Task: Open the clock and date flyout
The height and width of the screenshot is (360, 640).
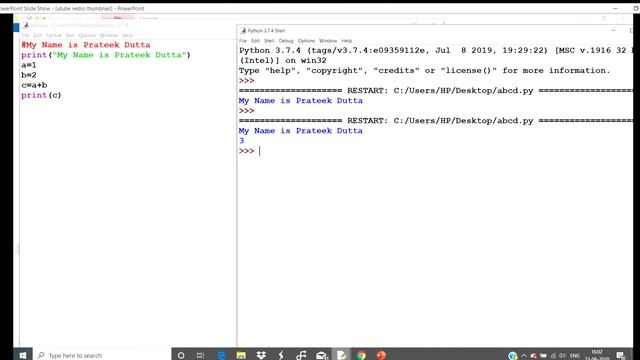Action: pyautogui.click(x=597, y=355)
